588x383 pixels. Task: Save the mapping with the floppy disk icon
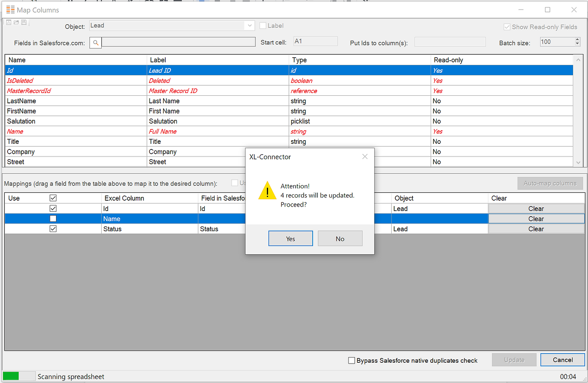(24, 23)
